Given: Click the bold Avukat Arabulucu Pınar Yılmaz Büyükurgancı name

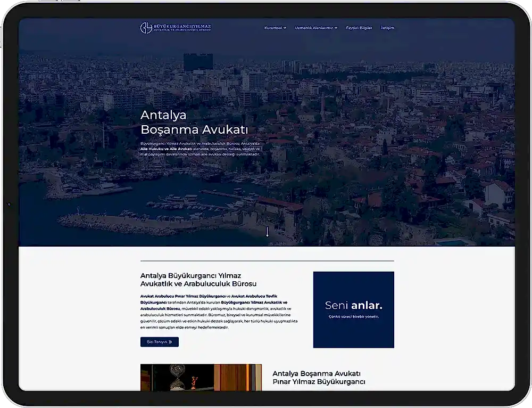Looking at the screenshot, I should coord(183,296).
